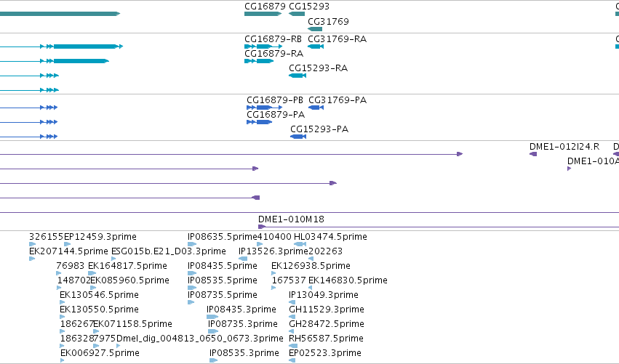The image size is (619, 364).
Task: Click EST IP08635.5prime
Action: (223, 237)
